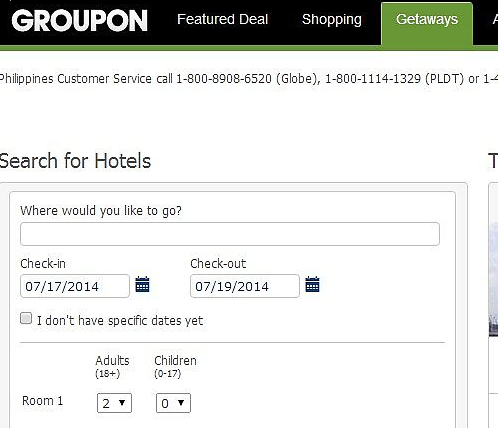
Task: Click the Philippines Customer Service phone text
Action: pyautogui.click(x=249, y=79)
